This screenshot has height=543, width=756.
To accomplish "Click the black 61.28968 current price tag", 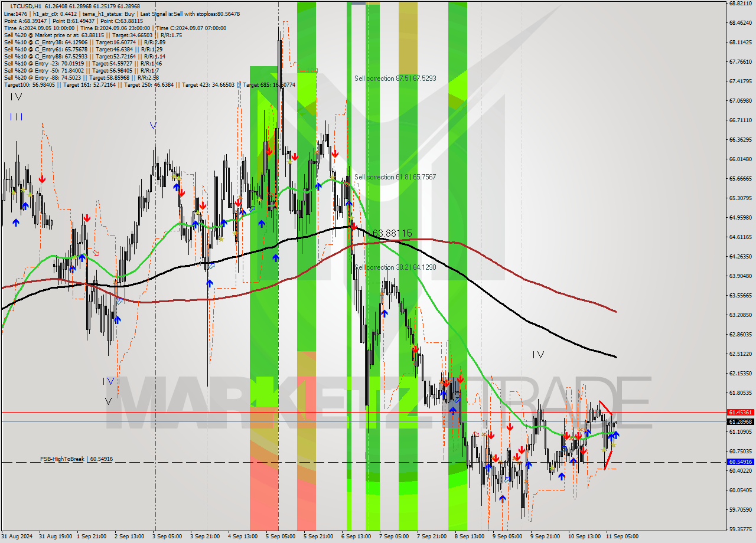I will 740,421.
